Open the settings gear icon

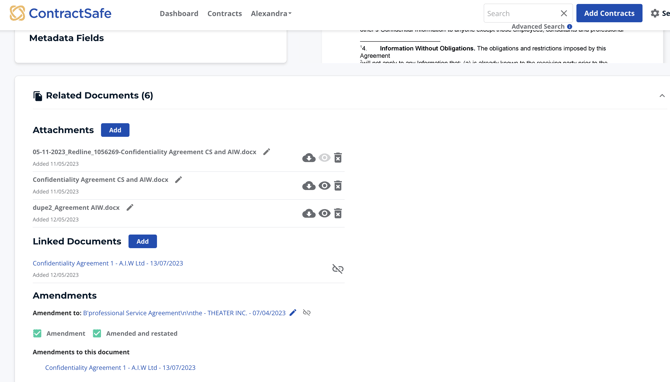(655, 13)
